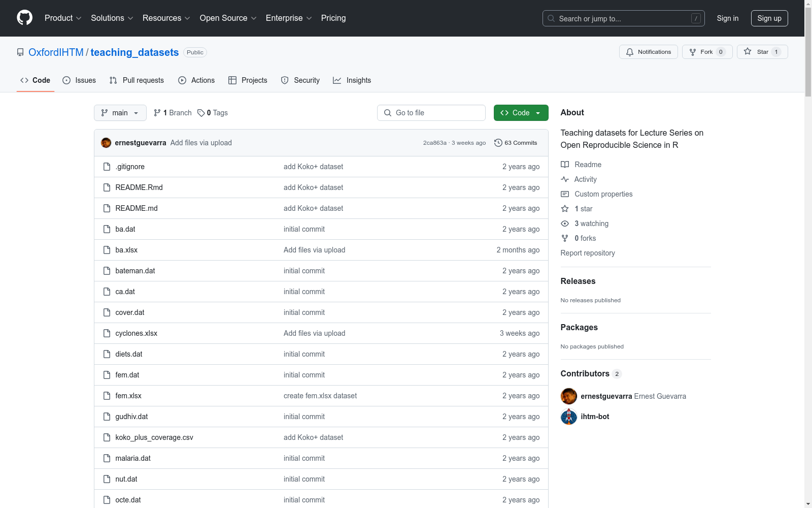View the 0 Tags link

(213, 113)
